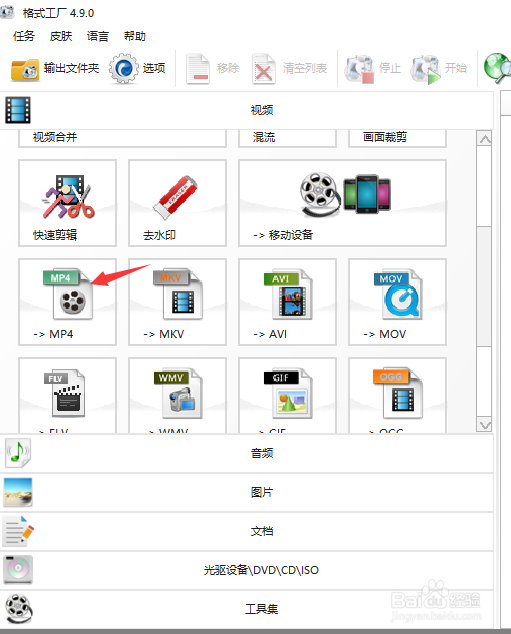Choose the FLV conversion icon

[x=67, y=395]
